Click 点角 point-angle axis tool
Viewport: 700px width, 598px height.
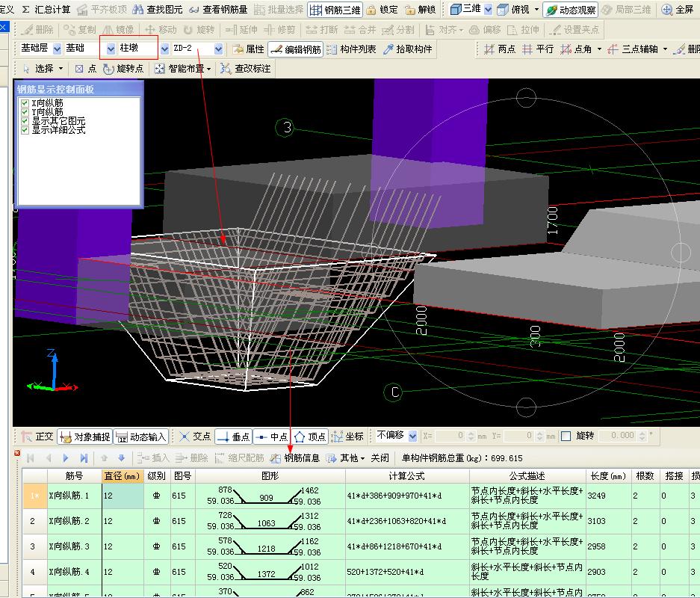pos(576,49)
